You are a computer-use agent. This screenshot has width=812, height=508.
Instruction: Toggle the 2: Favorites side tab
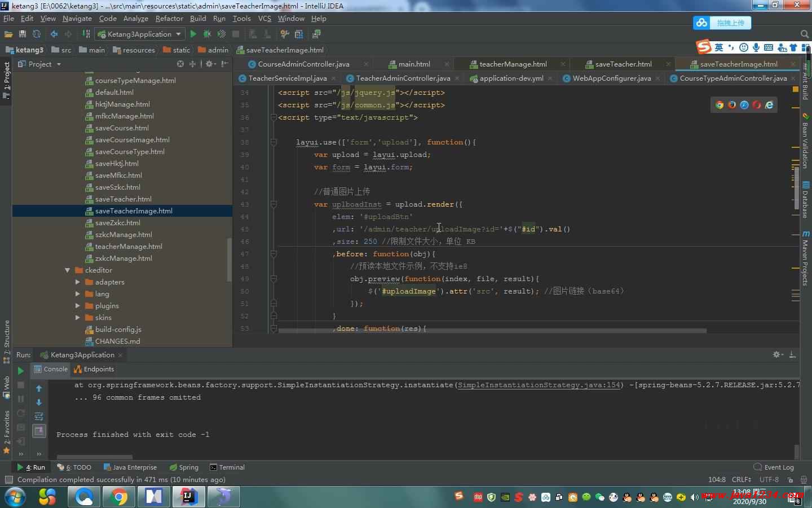click(6, 432)
